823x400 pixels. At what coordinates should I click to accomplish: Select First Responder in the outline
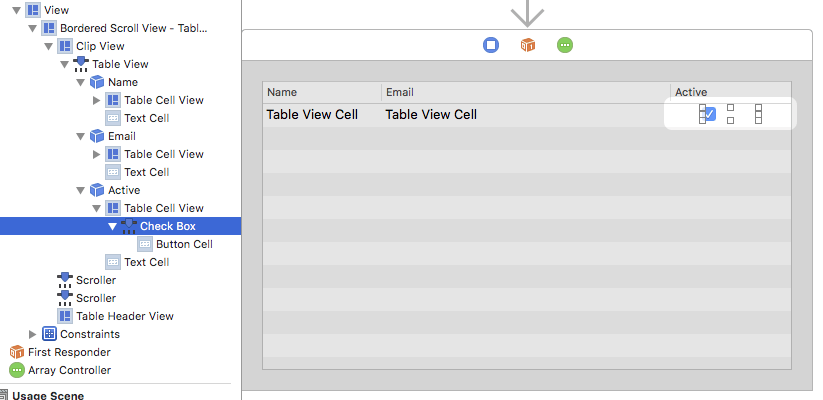coord(68,352)
